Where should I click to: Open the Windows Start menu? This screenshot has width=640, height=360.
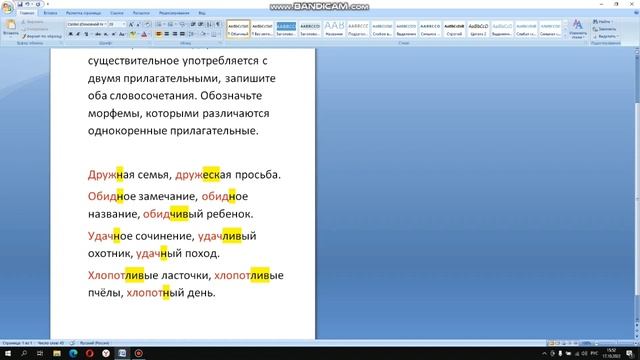(7, 353)
